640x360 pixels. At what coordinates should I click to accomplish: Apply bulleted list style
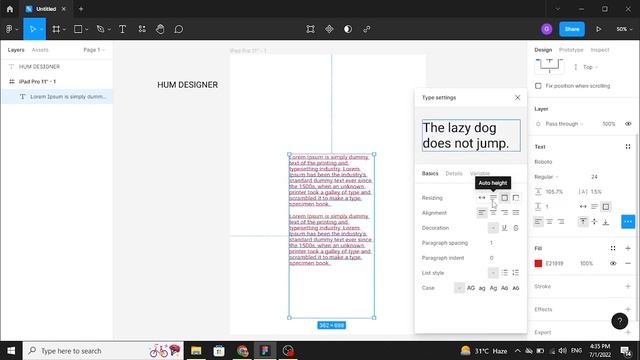(504, 273)
